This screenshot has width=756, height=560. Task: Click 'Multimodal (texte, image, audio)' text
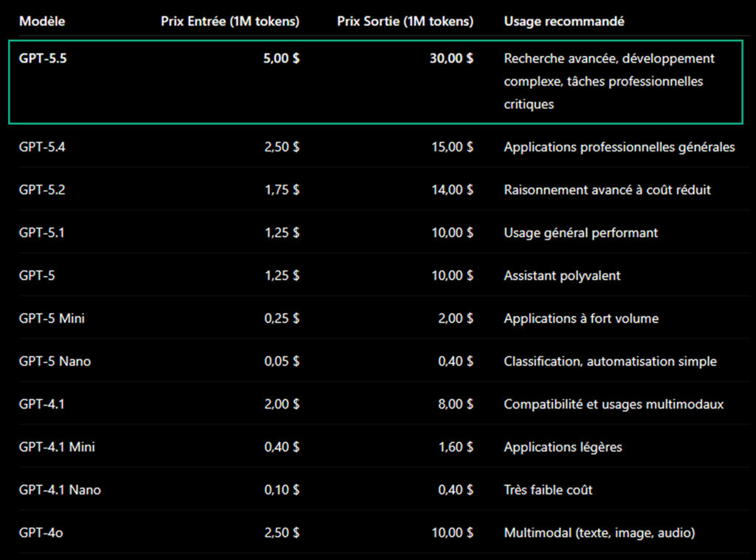tap(599, 533)
